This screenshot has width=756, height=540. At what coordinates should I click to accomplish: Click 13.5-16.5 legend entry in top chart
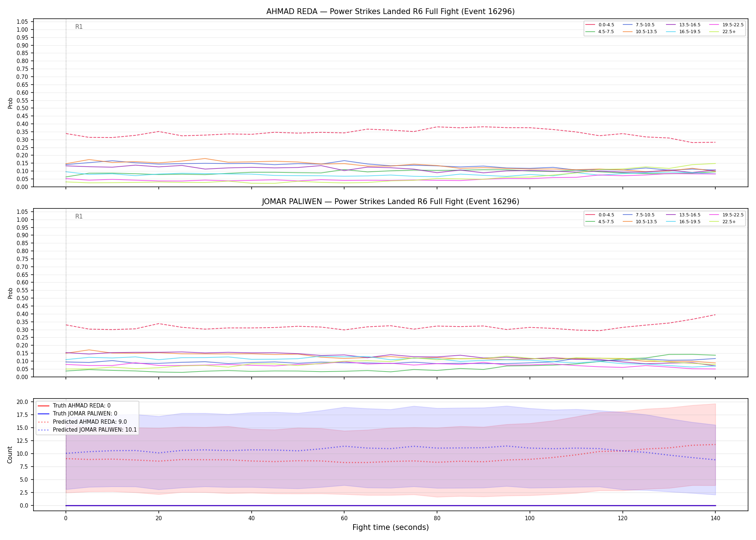pyautogui.click(x=684, y=25)
